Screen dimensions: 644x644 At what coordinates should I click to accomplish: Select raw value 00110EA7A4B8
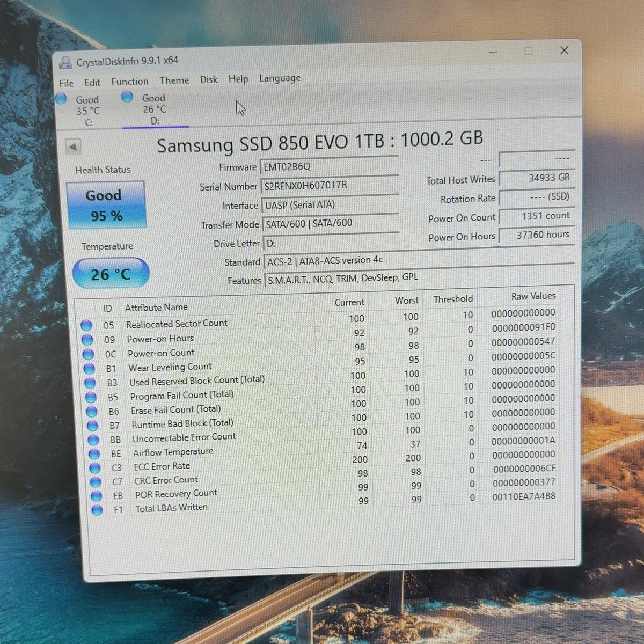[524, 496]
